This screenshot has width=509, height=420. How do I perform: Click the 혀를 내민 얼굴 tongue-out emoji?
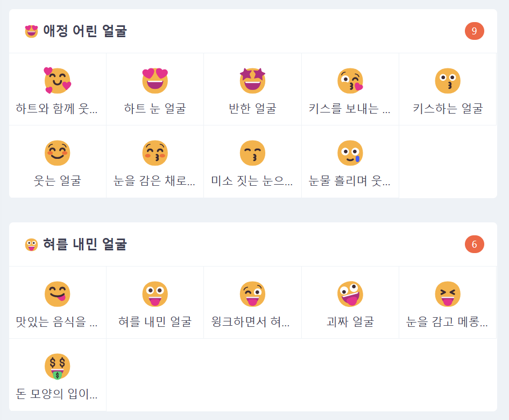coord(155,293)
